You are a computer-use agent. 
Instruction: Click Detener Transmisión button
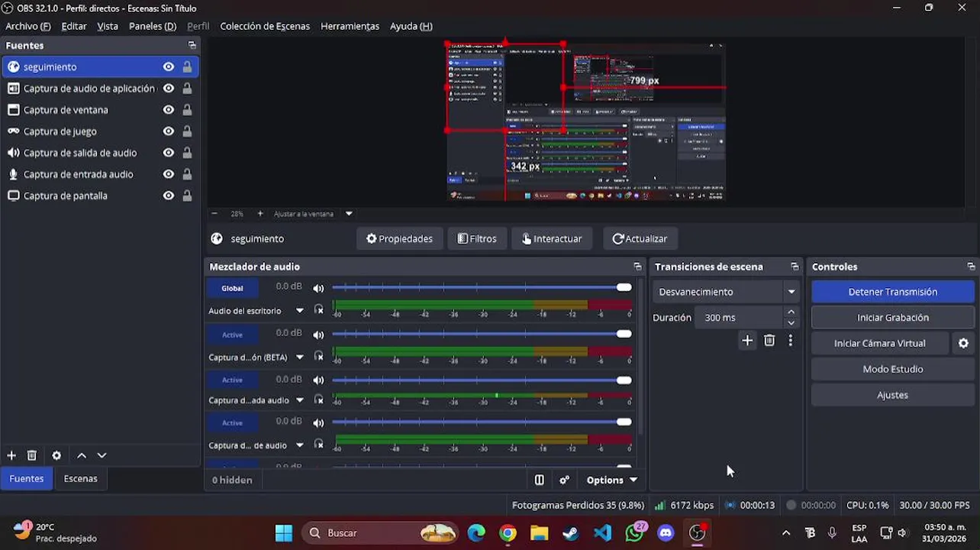[x=892, y=292]
